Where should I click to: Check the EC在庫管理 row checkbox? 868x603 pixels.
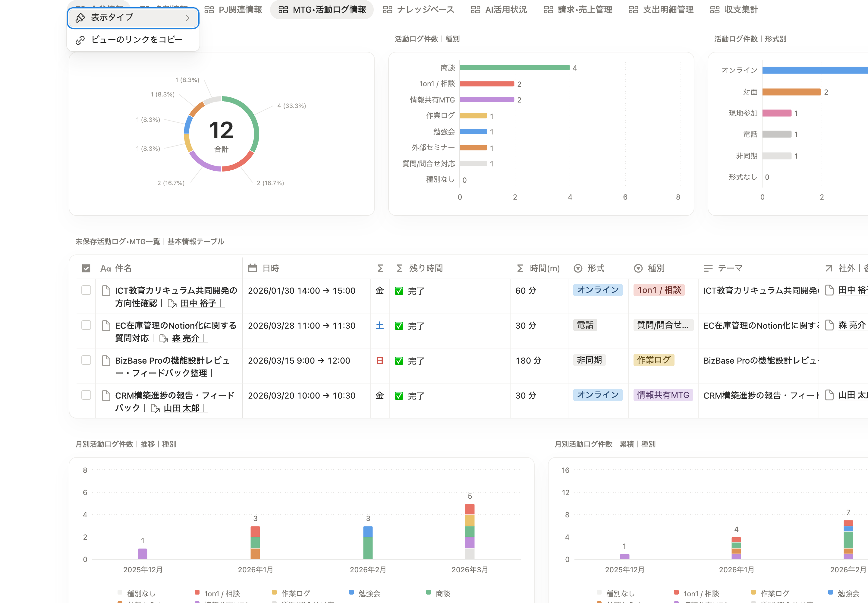86,325
